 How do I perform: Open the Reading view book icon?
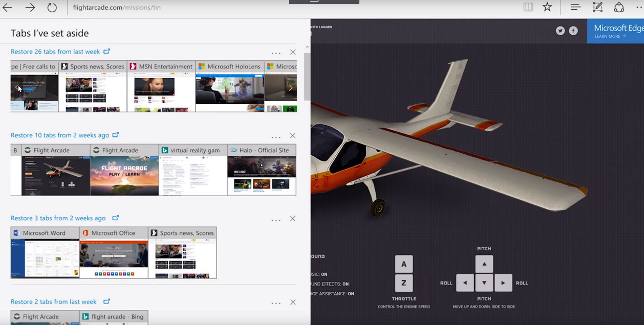(x=528, y=7)
